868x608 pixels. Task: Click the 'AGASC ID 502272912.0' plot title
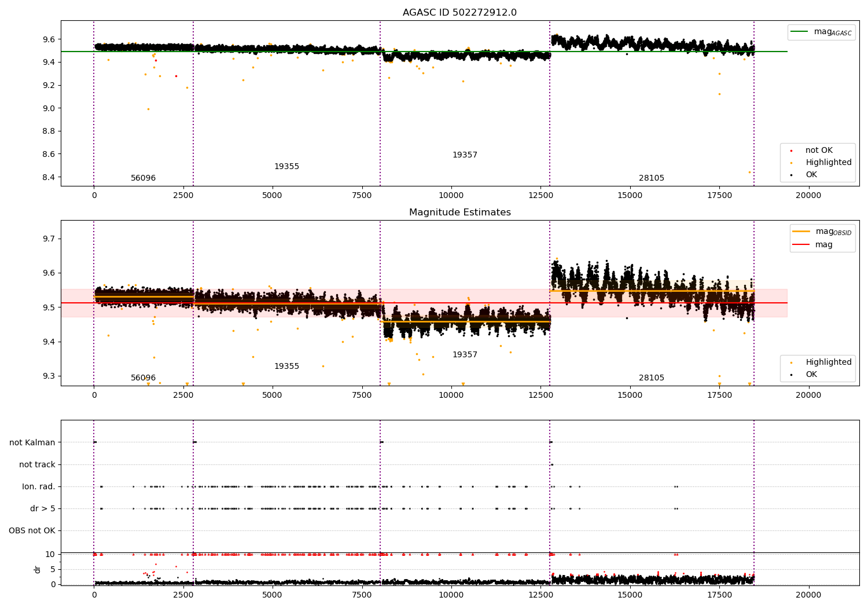[459, 13]
